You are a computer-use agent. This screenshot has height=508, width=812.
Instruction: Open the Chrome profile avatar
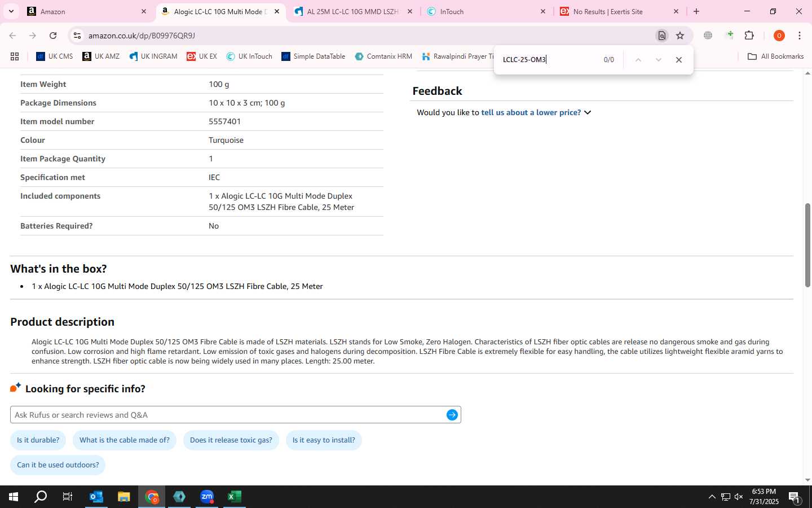pyautogui.click(x=779, y=36)
